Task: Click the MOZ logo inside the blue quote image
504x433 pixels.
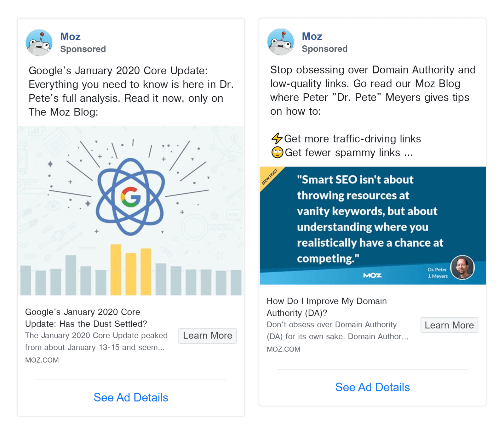Action: coord(373,275)
